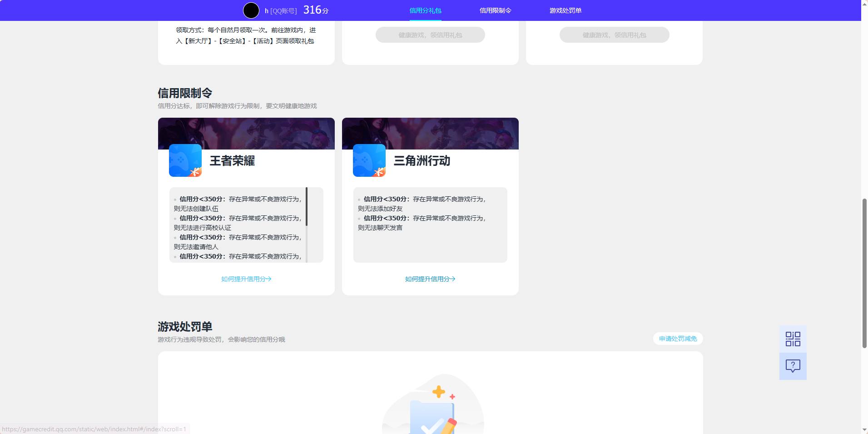Click the 王者荣耀 card title
Viewport: 868px width, 434px height.
(232, 161)
